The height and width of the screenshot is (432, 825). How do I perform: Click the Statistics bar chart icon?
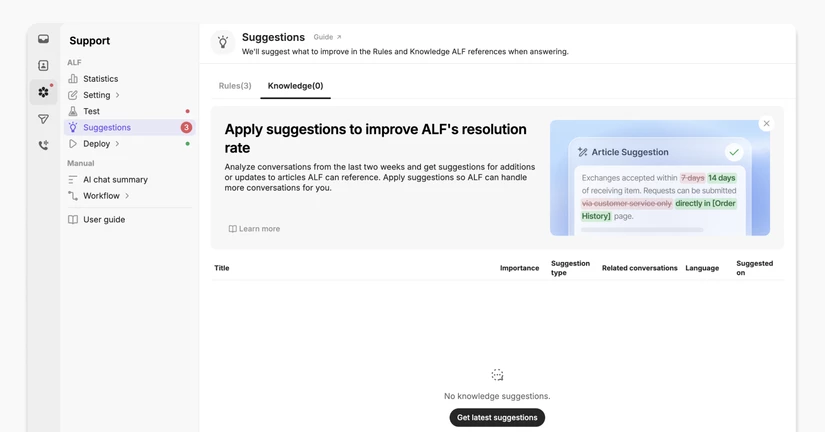tap(73, 78)
